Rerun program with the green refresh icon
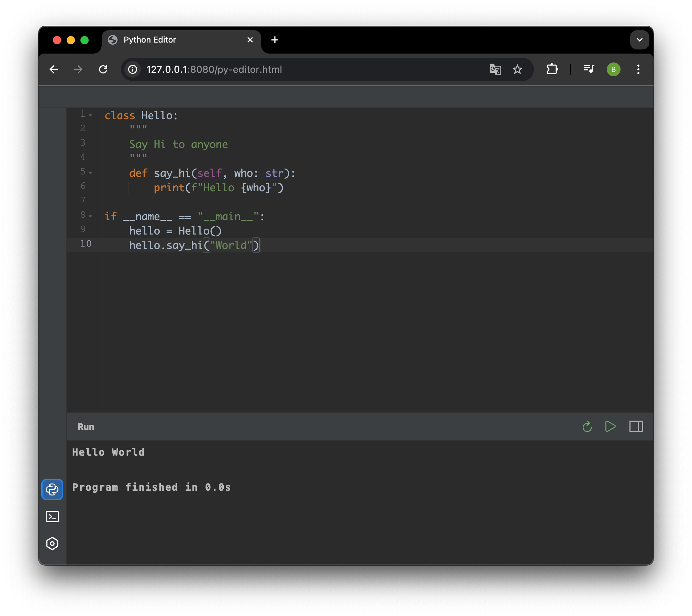Screen dimensions: 692x616 tap(587, 426)
